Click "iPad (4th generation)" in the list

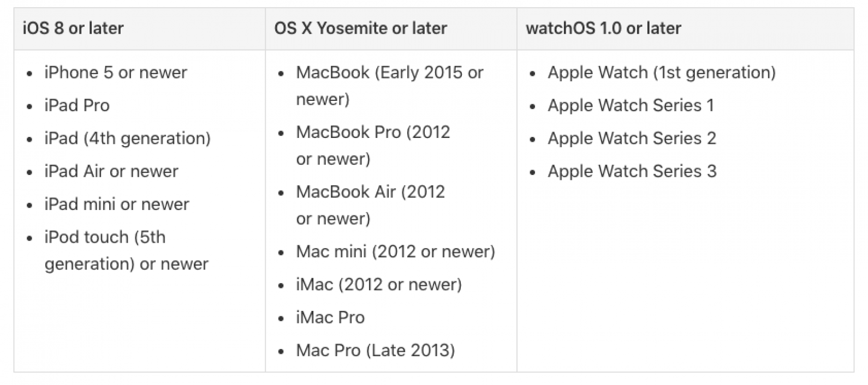tap(127, 139)
